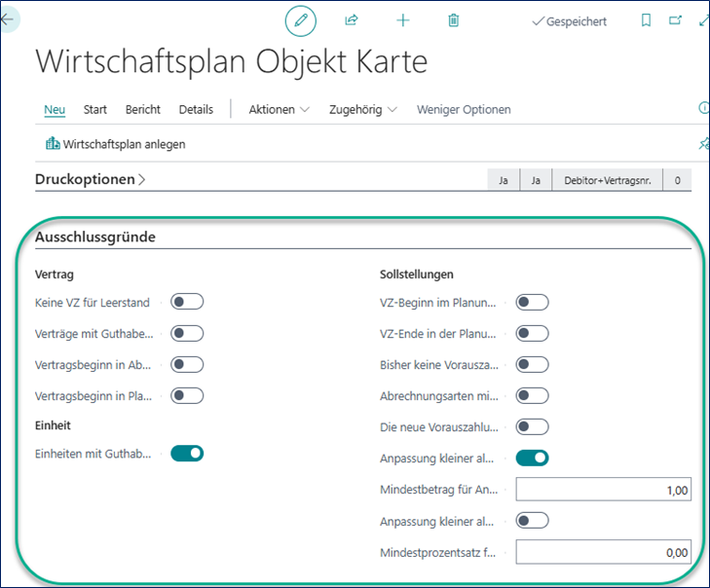Toggle Abrechnungsarten mi... switch
The image size is (710, 588).
(x=532, y=395)
